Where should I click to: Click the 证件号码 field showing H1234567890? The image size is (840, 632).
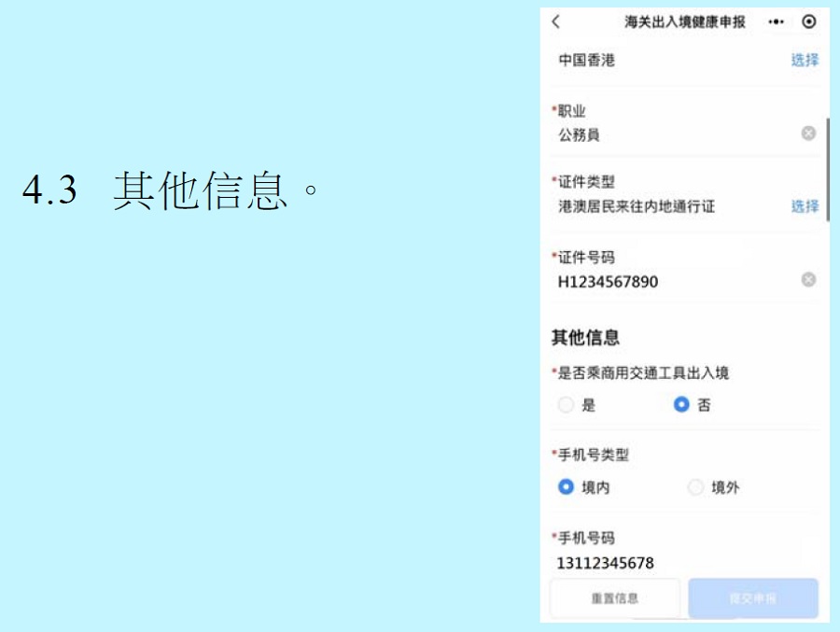[x=672, y=281]
